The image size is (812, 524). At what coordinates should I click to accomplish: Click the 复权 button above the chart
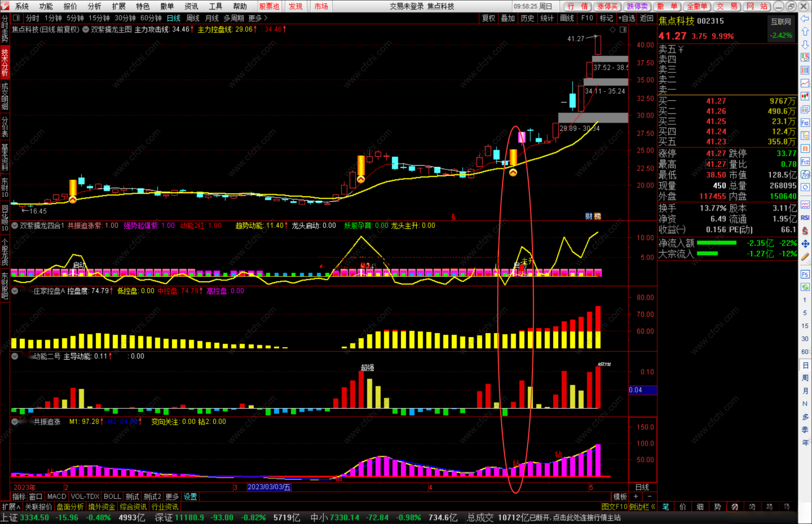488,18
